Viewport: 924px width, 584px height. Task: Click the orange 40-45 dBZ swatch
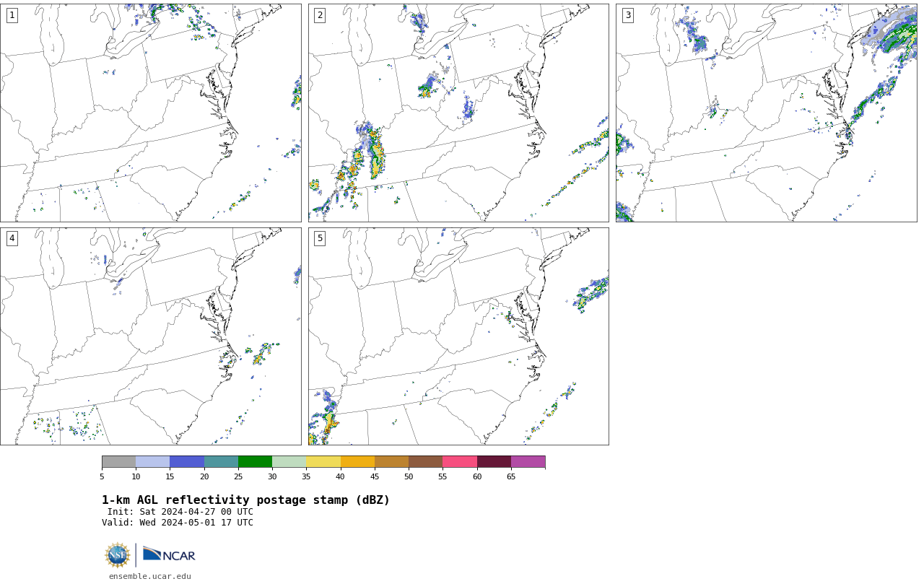pos(357,462)
